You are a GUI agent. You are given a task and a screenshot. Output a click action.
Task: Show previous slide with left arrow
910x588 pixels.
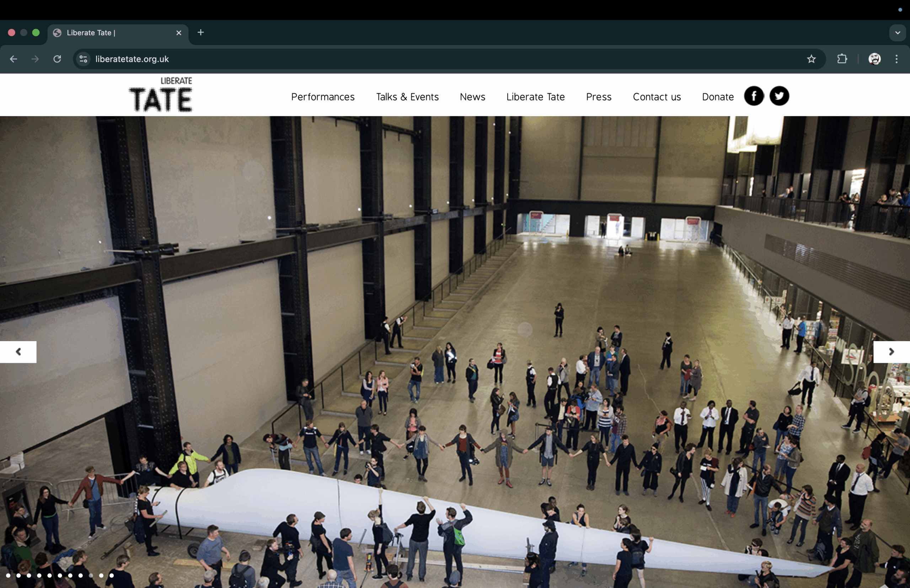[18, 352]
